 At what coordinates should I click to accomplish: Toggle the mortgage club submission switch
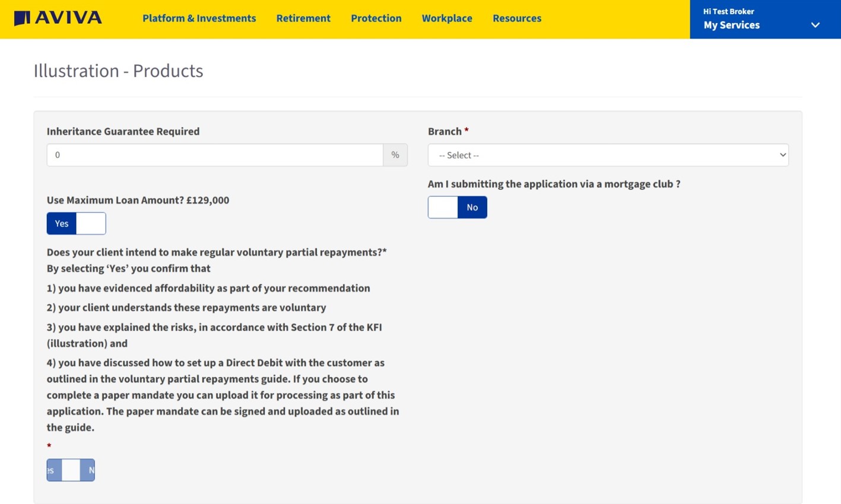(x=457, y=207)
